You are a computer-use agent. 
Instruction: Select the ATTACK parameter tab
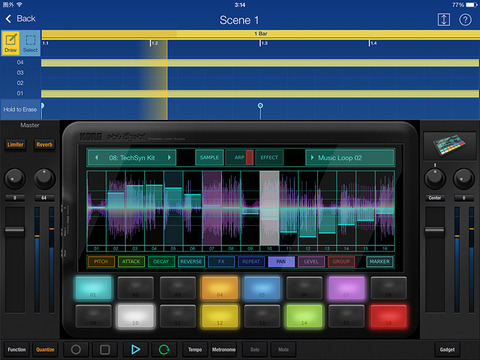[131, 262]
